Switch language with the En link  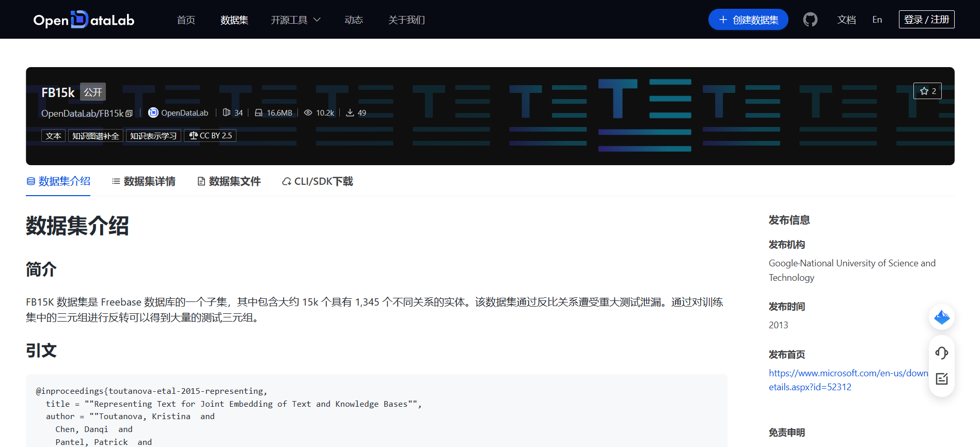(x=877, y=20)
